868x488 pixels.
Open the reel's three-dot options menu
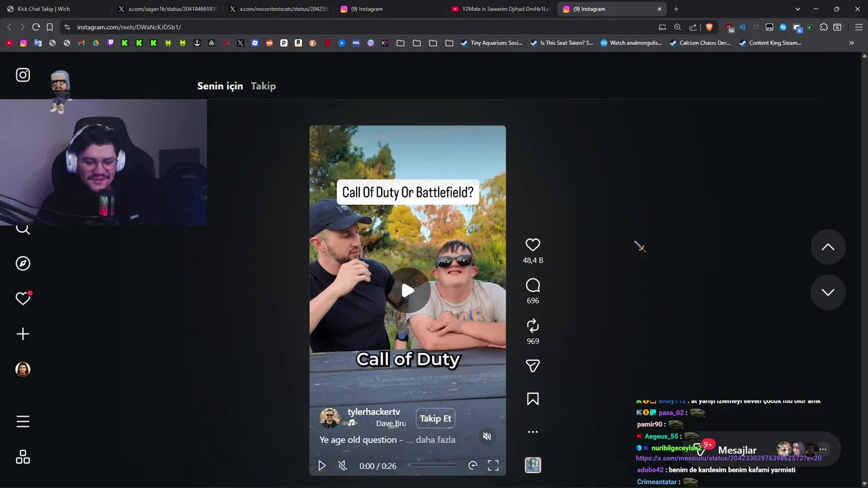533,432
